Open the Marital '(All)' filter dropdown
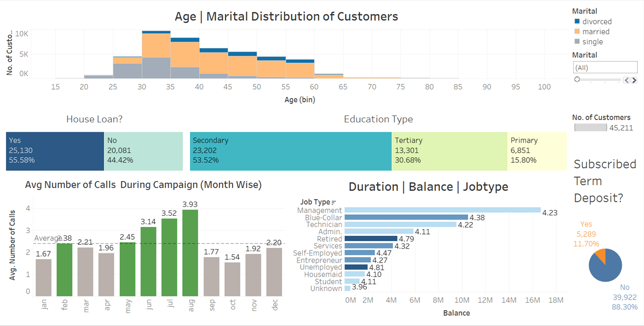 click(x=605, y=67)
